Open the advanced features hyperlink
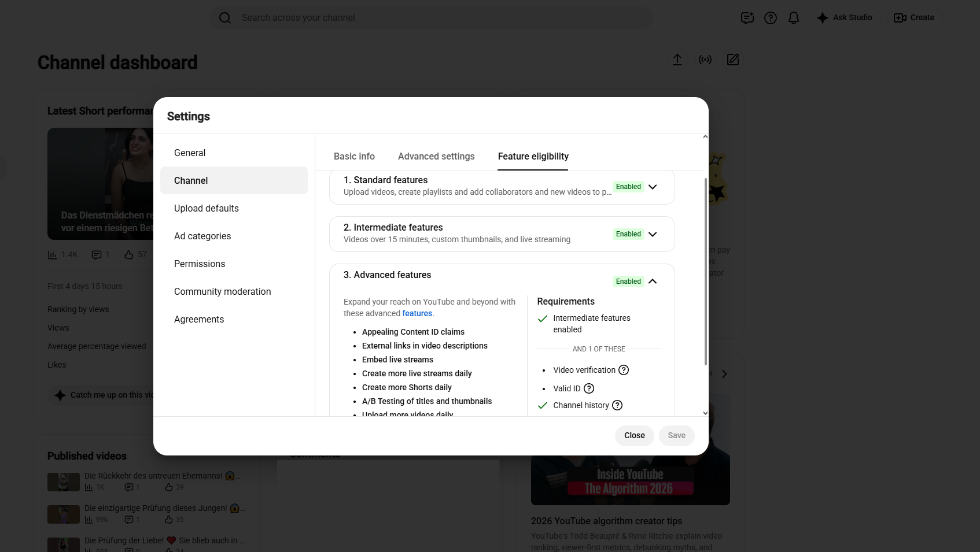 coord(417,313)
